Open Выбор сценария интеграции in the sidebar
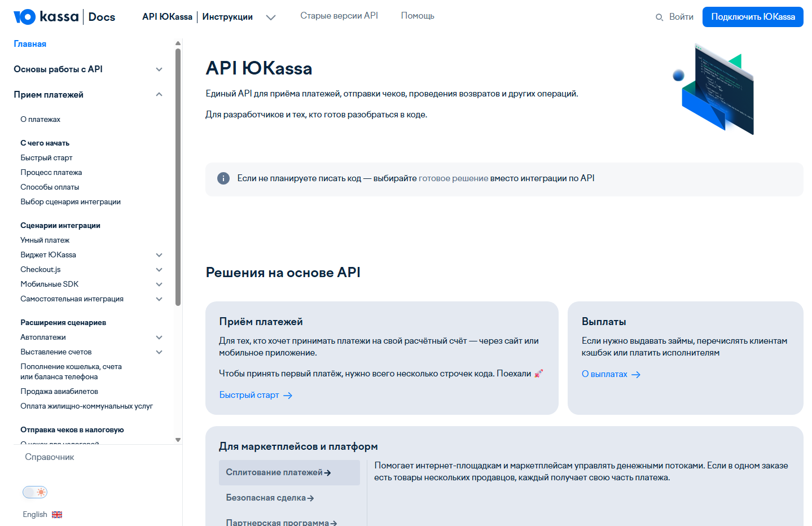Image resolution: width=812 pixels, height=526 pixels. click(71, 202)
